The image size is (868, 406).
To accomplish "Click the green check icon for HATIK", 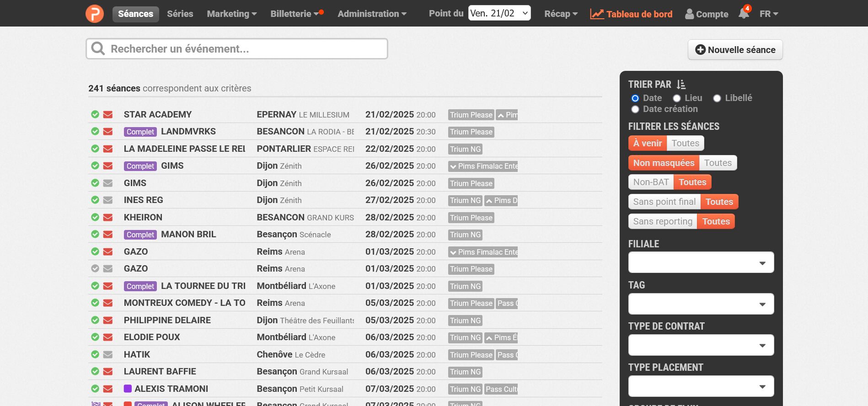I will (95, 354).
